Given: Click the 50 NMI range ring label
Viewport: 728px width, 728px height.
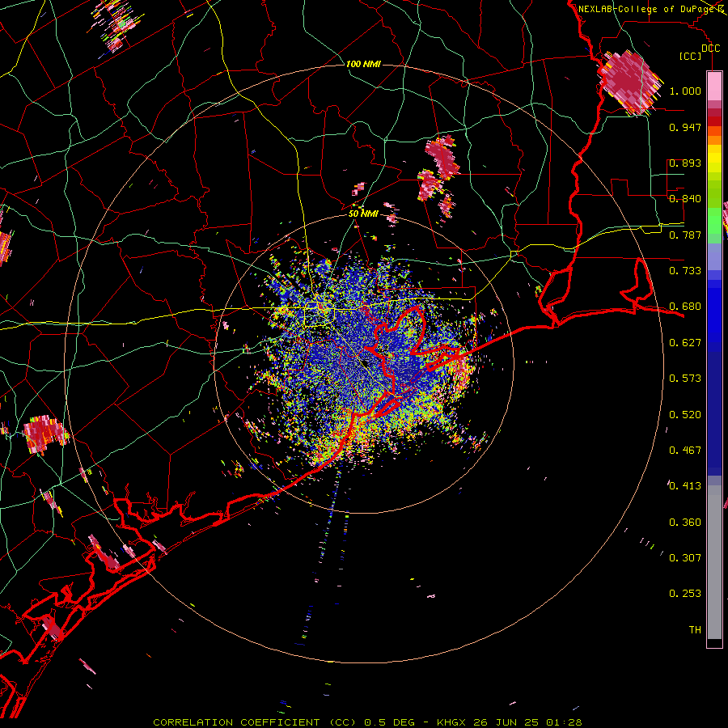Looking at the screenshot, I should 363,214.
